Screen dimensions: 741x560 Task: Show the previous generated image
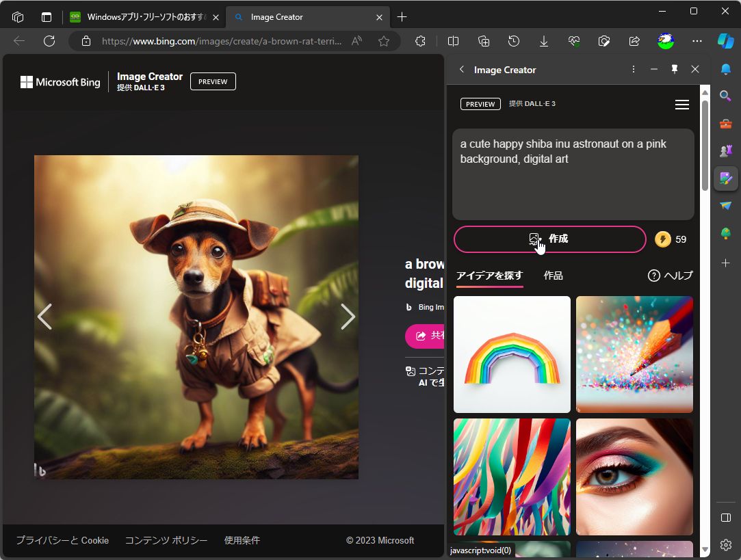(x=44, y=317)
